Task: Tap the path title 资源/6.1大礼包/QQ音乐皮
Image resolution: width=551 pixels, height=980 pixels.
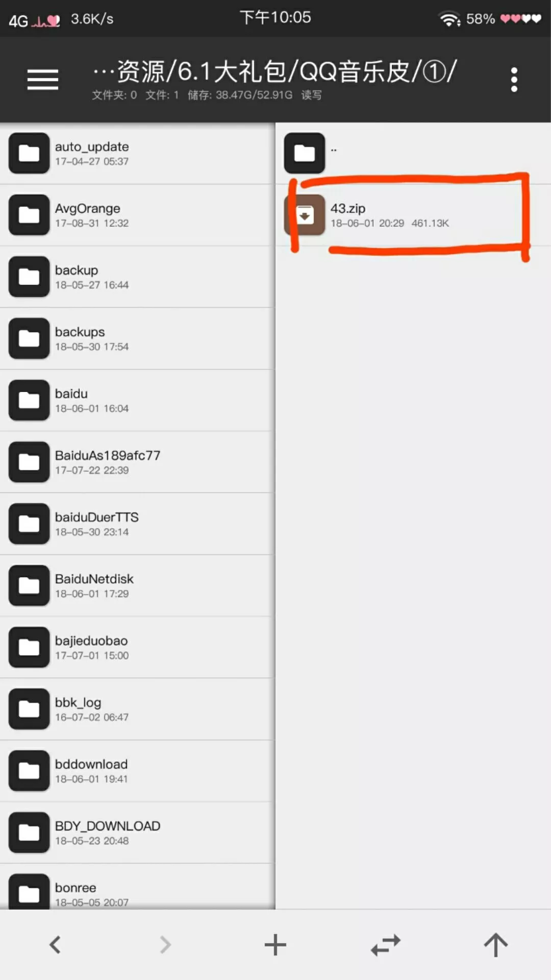Action: click(x=275, y=71)
